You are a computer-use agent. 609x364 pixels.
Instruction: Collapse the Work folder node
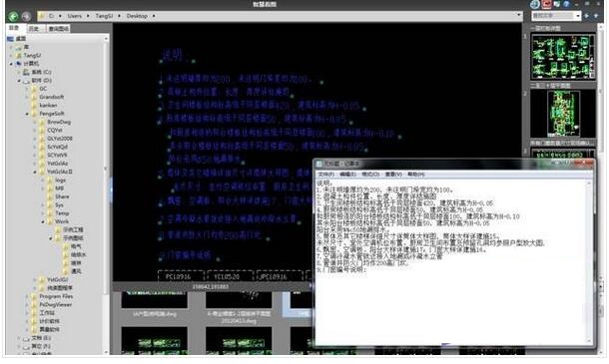[43, 222]
